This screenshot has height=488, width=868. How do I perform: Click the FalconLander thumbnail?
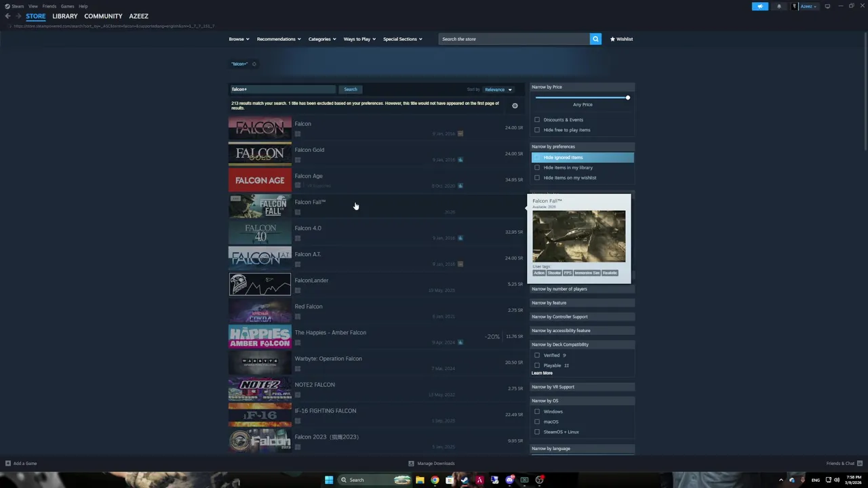point(260,284)
